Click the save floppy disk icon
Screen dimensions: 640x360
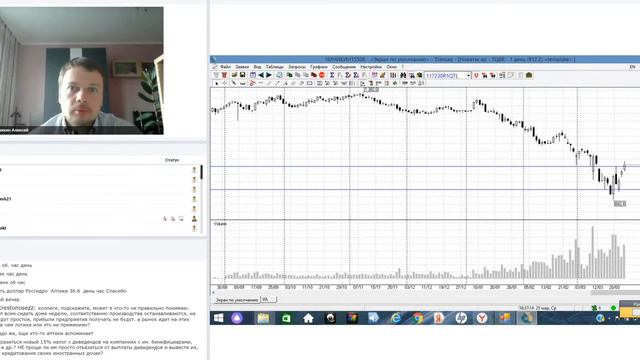click(242, 75)
